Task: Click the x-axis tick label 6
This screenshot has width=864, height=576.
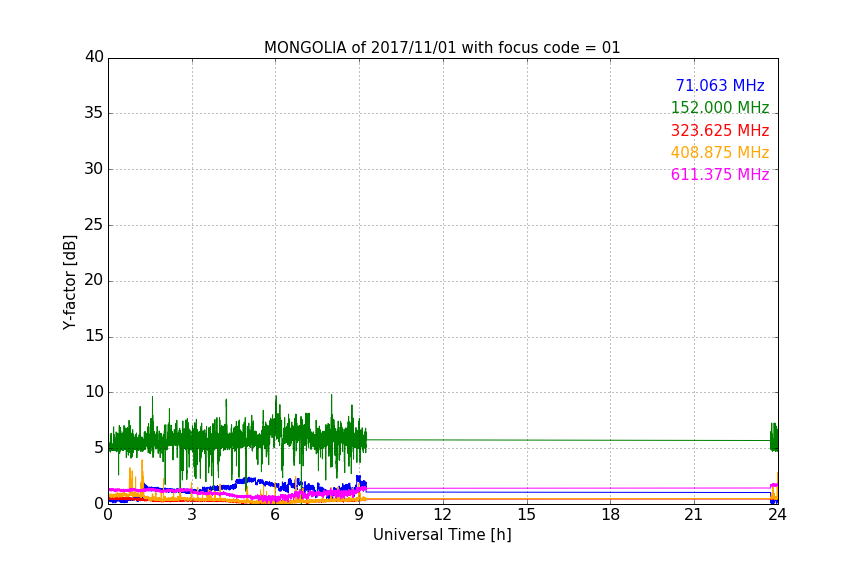Action: (276, 515)
